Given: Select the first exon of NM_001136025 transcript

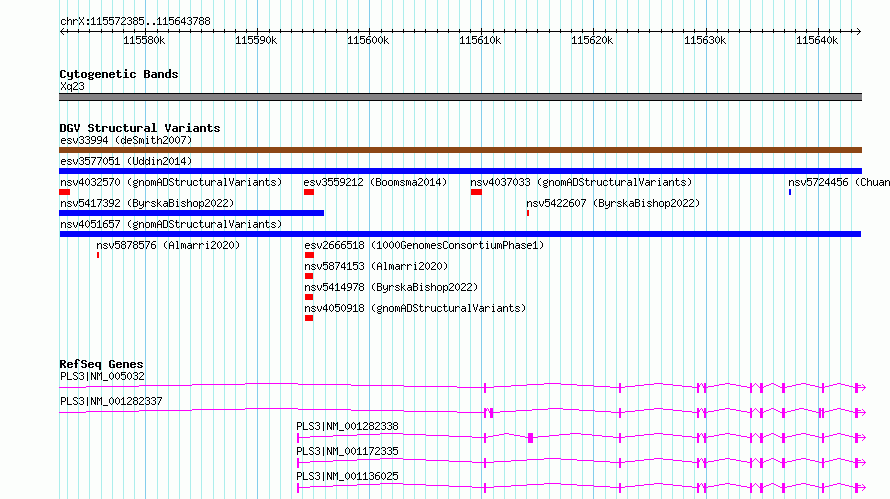Looking at the screenshot, I should click(x=298, y=488).
